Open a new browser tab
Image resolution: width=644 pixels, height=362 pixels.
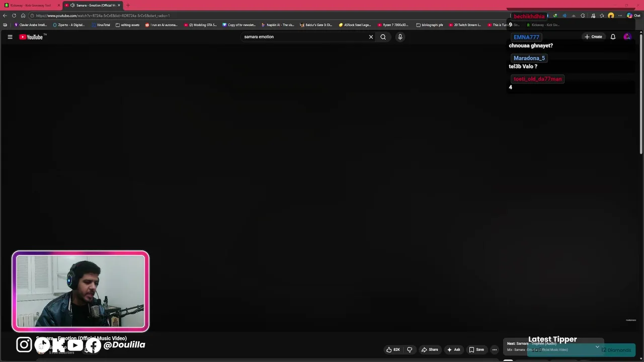pos(128,5)
